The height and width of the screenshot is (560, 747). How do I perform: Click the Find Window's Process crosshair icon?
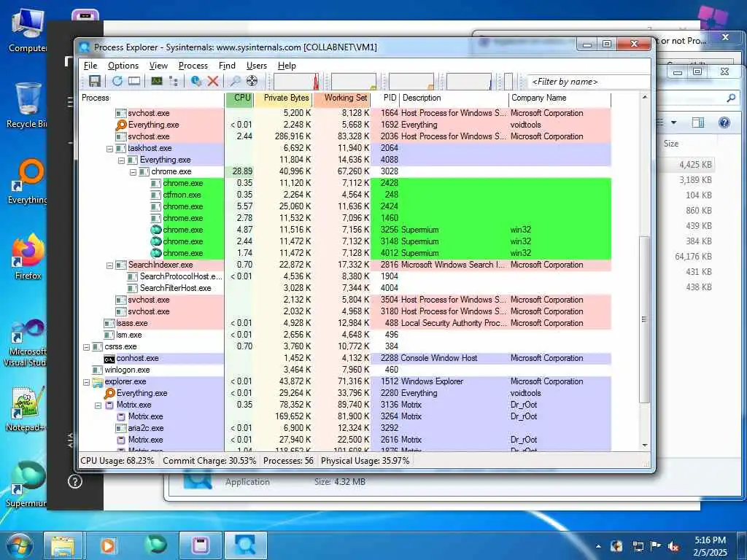coord(252,81)
